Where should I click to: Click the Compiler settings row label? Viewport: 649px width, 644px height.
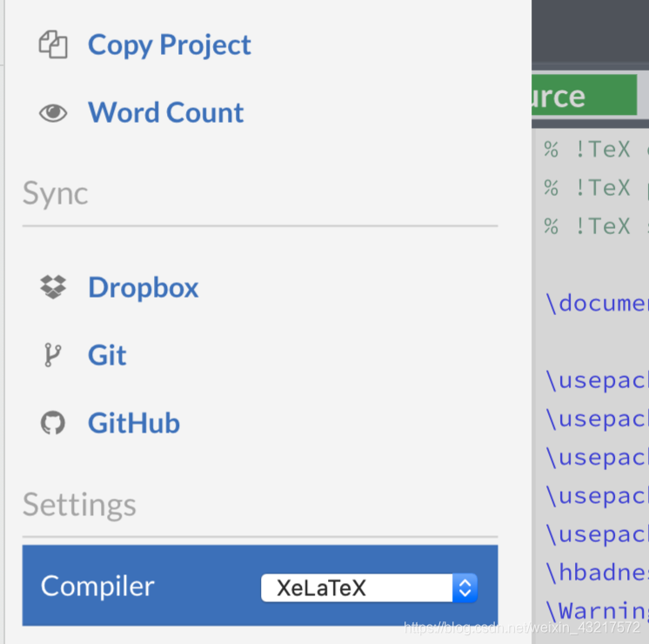[x=97, y=586]
